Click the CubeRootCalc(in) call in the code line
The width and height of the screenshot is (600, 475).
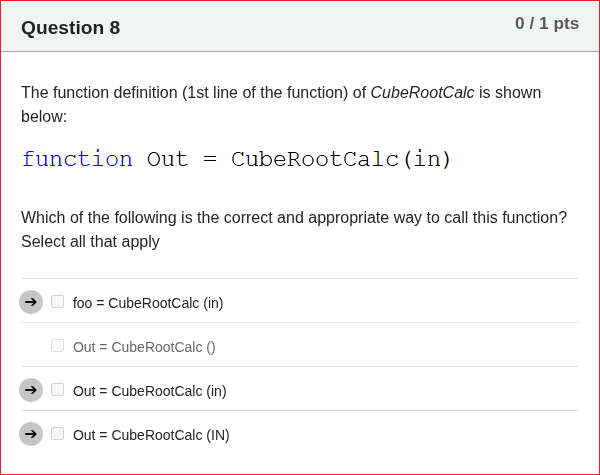point(341,159)
